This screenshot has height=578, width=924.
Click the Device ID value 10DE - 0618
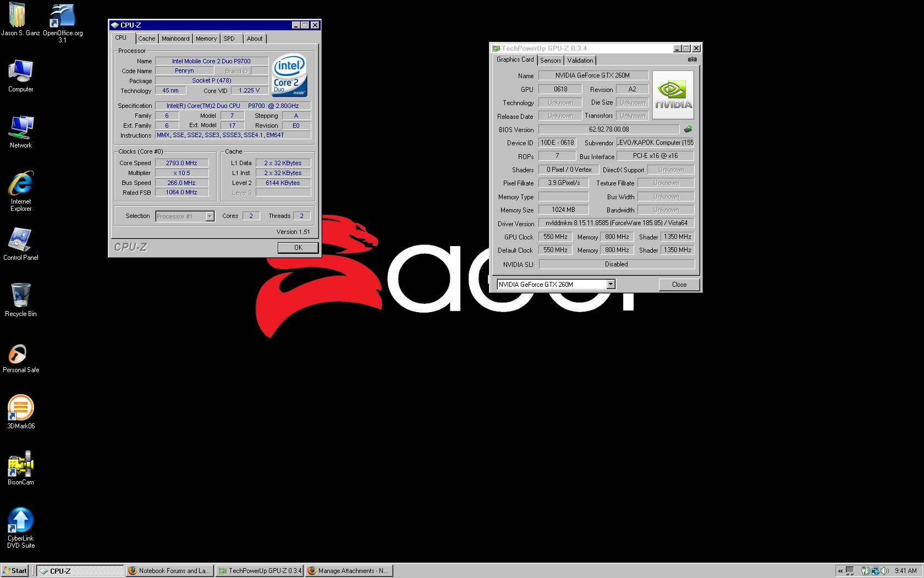[557, 143]
